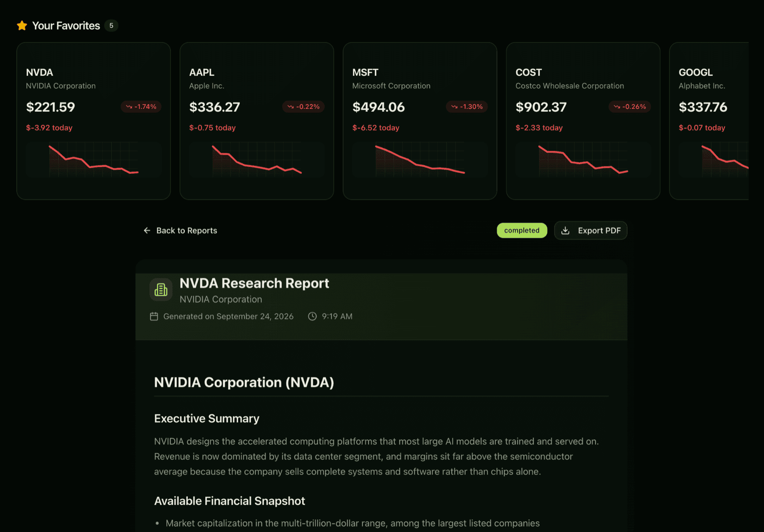Click the $494.06 MSFT price
This screenshot has height=532, width=764.
pyautogui.click(x=379, y=107)
